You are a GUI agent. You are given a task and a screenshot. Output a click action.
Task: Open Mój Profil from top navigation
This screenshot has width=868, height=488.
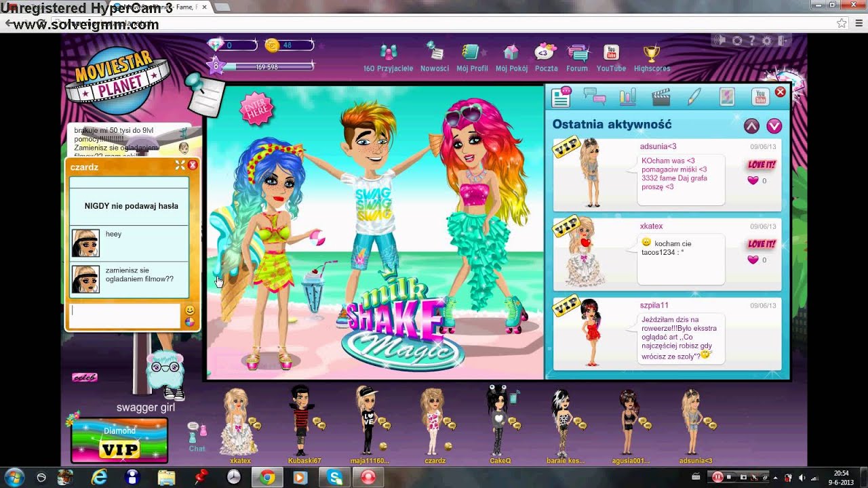[472, 58]
